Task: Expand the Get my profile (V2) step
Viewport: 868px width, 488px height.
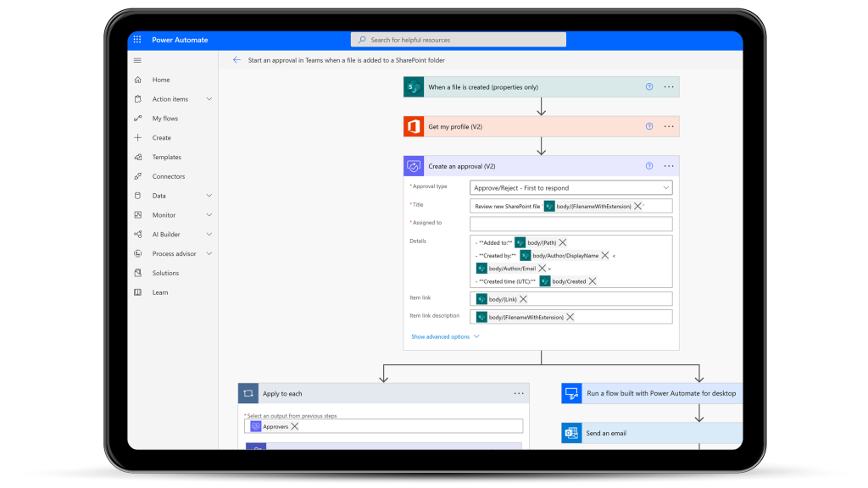Action: click(x=542, y=127)
